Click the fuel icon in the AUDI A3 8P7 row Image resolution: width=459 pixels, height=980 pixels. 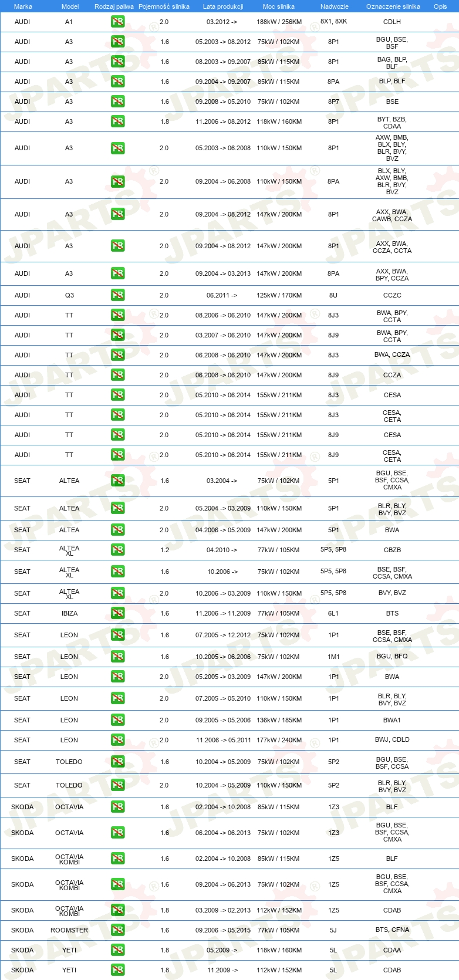(x=117, y=102)
